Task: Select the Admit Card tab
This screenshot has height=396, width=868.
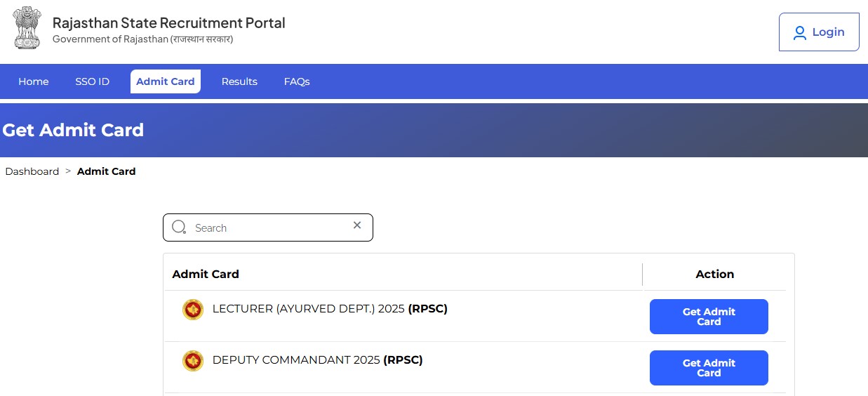Action: click(166, 81)
